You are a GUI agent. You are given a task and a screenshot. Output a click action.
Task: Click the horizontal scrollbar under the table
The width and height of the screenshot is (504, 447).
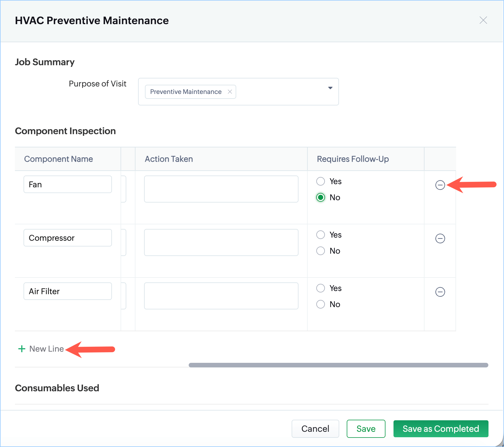[338, 365]
